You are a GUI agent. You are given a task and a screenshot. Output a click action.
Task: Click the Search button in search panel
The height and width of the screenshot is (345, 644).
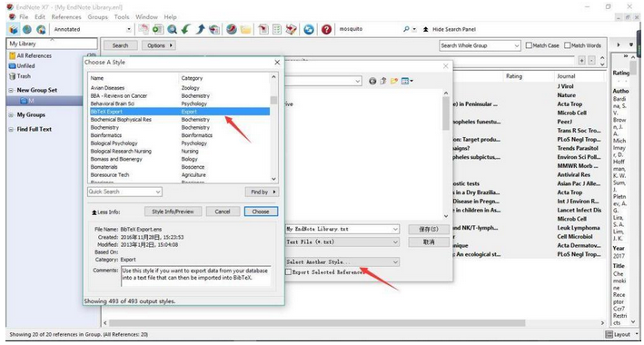(x=120, y=45)
